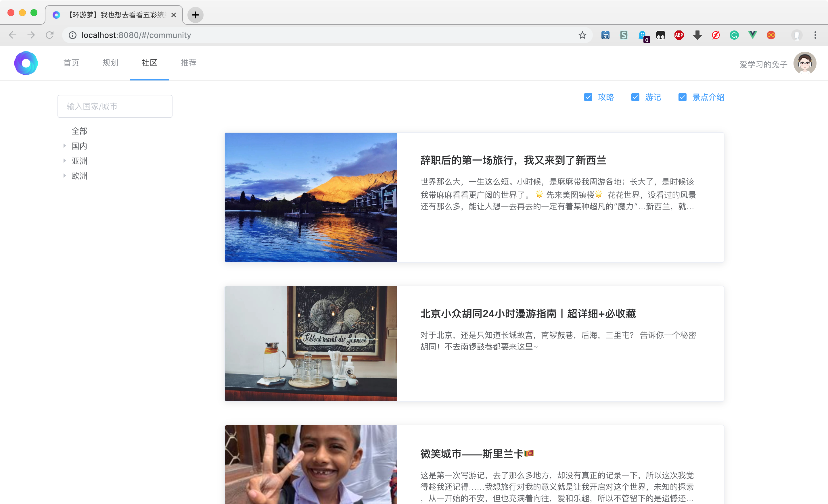The height and width of the screenshot is (504, 828).
Task: Uncheck the 攻略 filter checkbox
Action: 588,97
